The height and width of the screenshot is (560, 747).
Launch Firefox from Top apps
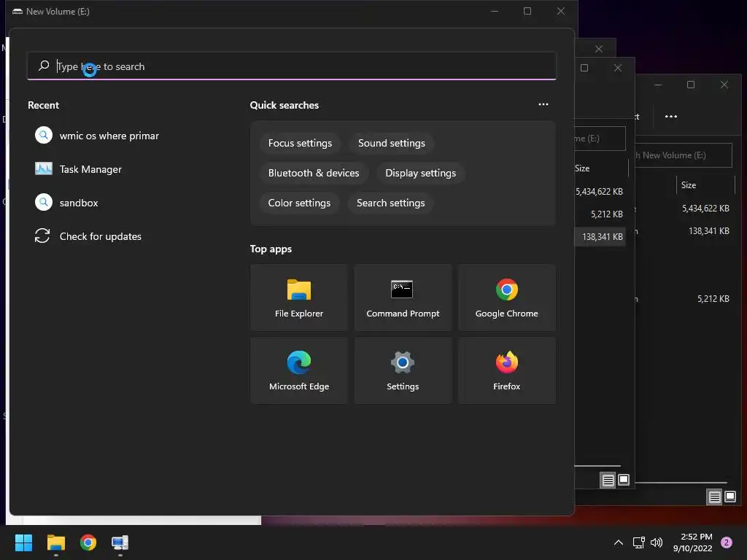click(506, 370)
